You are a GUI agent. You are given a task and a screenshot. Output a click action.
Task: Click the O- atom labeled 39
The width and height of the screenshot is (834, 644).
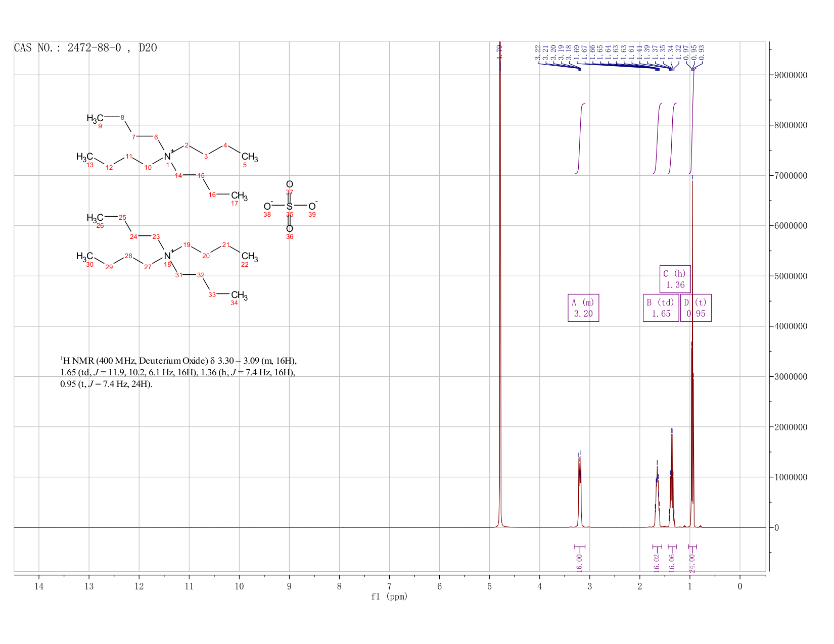313,206
